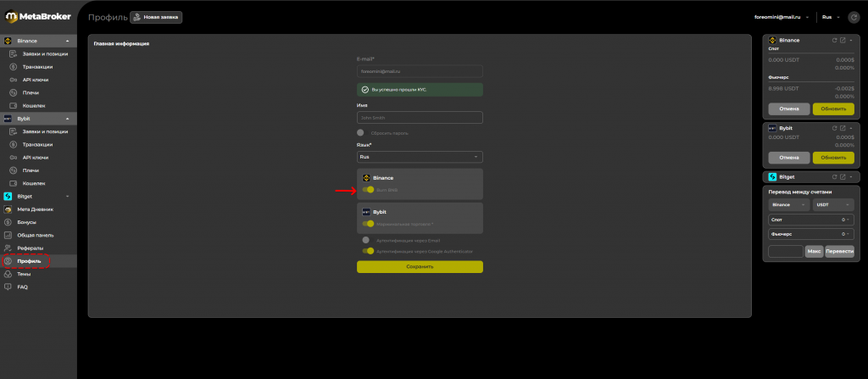This screenshot has height=379, width=868.
Task: Click Бонусы icon in sidebar
Action: (8, 222)
